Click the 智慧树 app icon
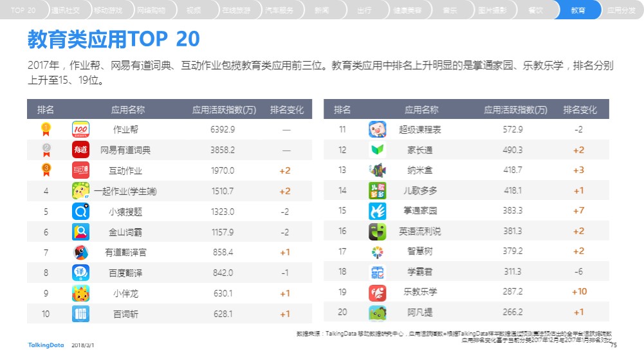Screen dimensions: 644x362 377,251
